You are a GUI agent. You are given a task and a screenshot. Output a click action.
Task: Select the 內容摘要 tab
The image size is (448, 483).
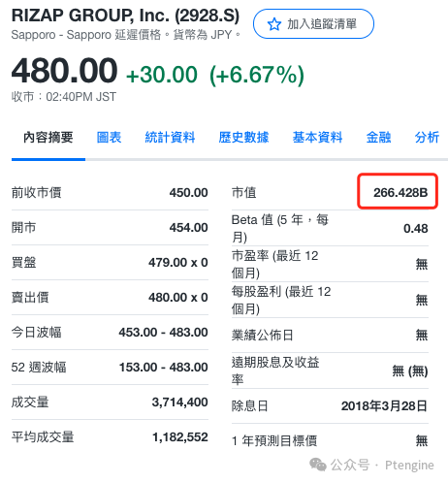pos(48,138)
